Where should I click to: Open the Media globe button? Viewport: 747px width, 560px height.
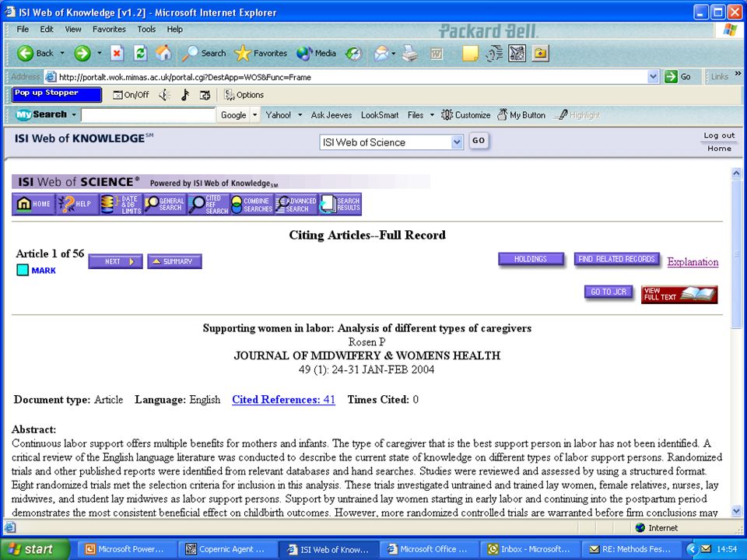tap(316, 54)
